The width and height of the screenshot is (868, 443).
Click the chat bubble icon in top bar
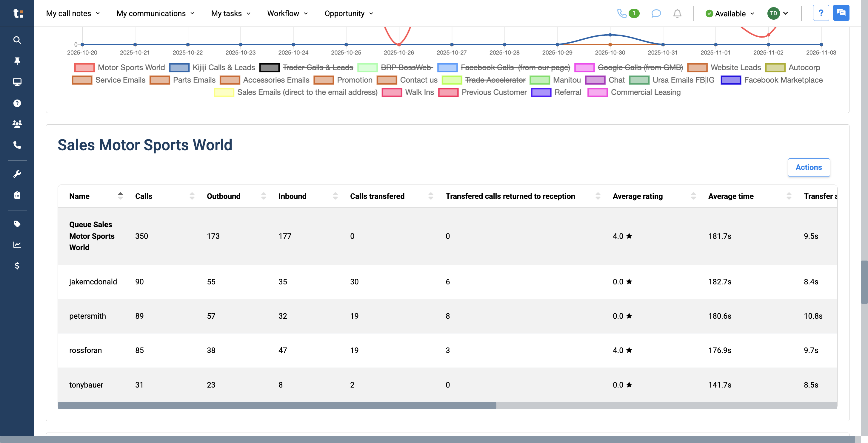point(656,13)
